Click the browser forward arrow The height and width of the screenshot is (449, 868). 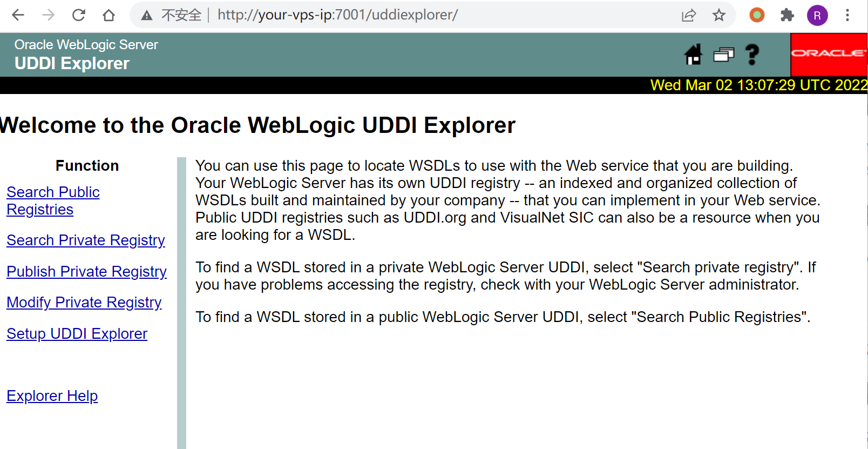coord(49,15)
